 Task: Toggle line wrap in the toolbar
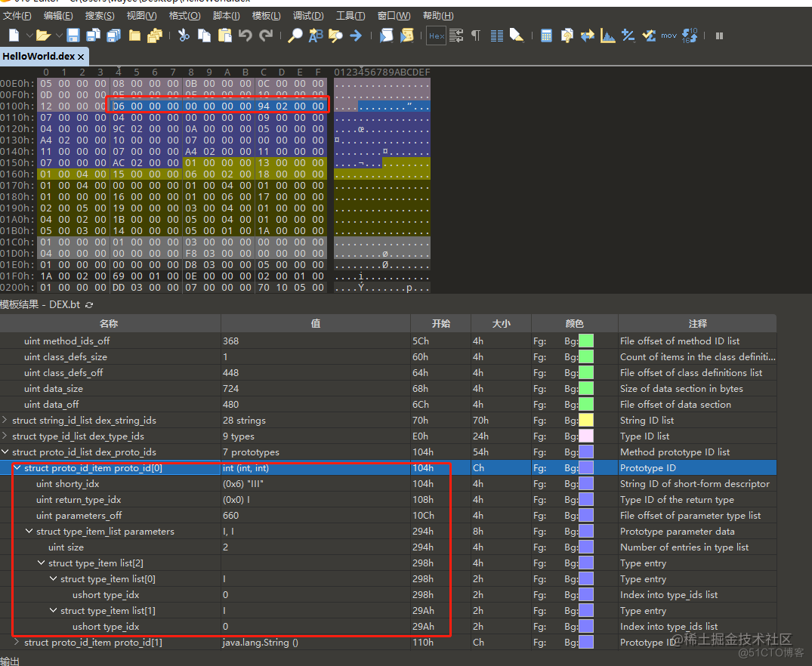[456, 35]
